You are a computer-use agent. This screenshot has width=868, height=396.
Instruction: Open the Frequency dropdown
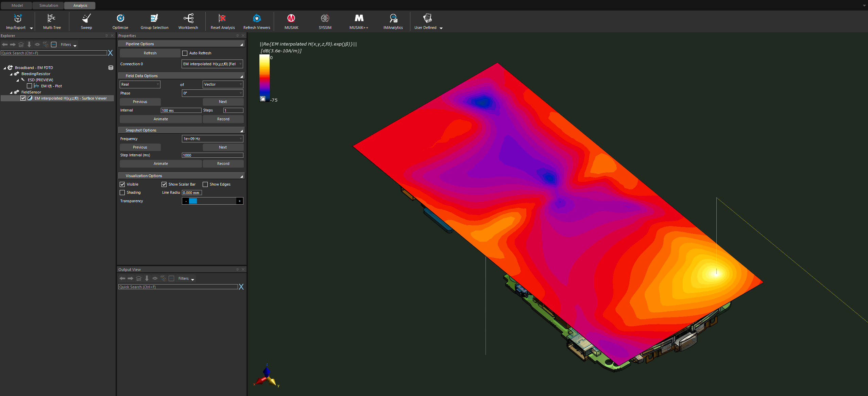coord(212,139)
